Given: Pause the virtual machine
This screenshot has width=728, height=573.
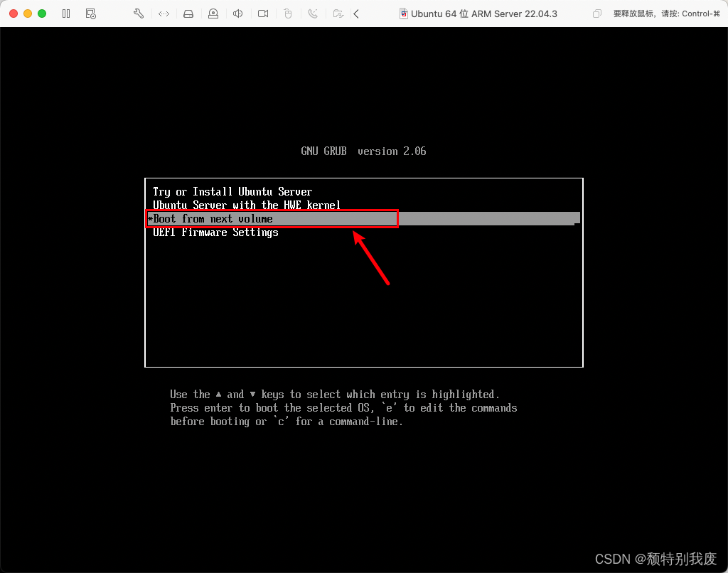Looking at the screenshot, I should [66, 14].
